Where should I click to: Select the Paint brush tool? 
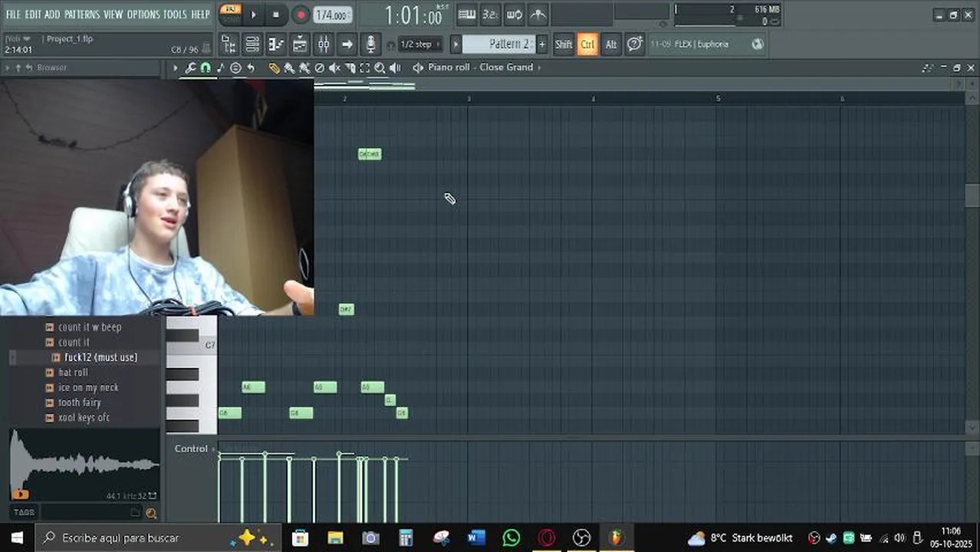coord(289,68)
